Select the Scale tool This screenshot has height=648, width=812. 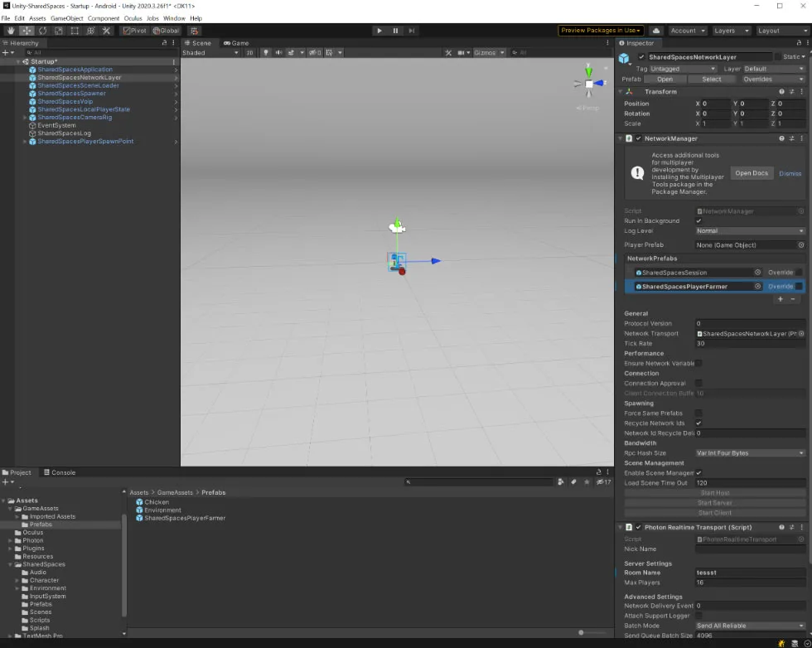pyautogui.click(x=59, y=31)
